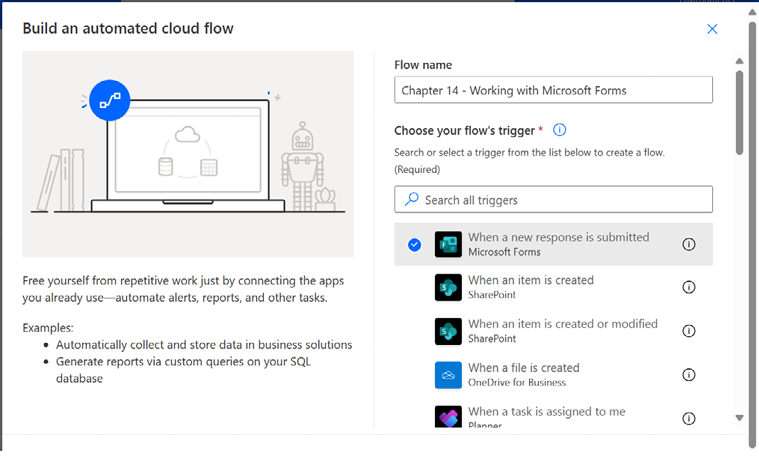Close the Build an automated cloud flow dialog
Screen dimensions: 759x461
coord(712,29)
